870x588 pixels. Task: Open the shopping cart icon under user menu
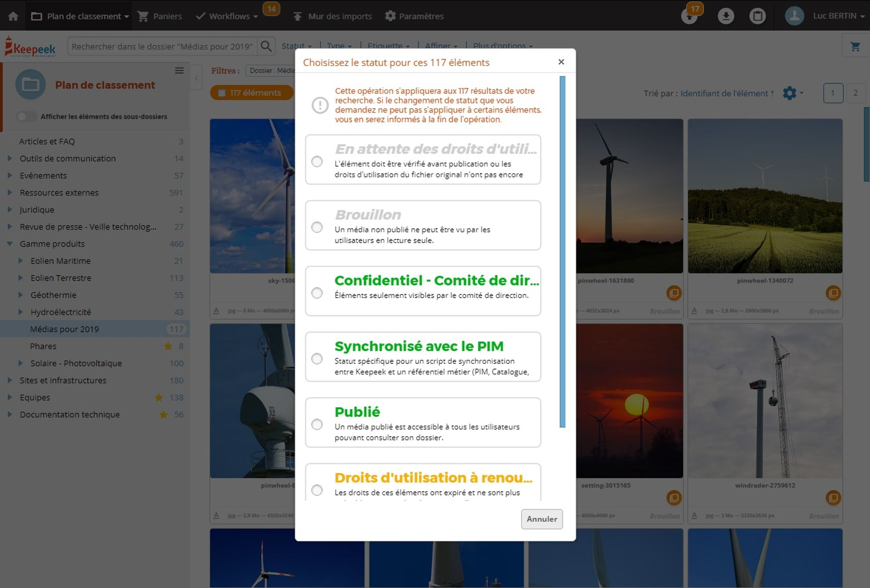[x=855, y=46]
